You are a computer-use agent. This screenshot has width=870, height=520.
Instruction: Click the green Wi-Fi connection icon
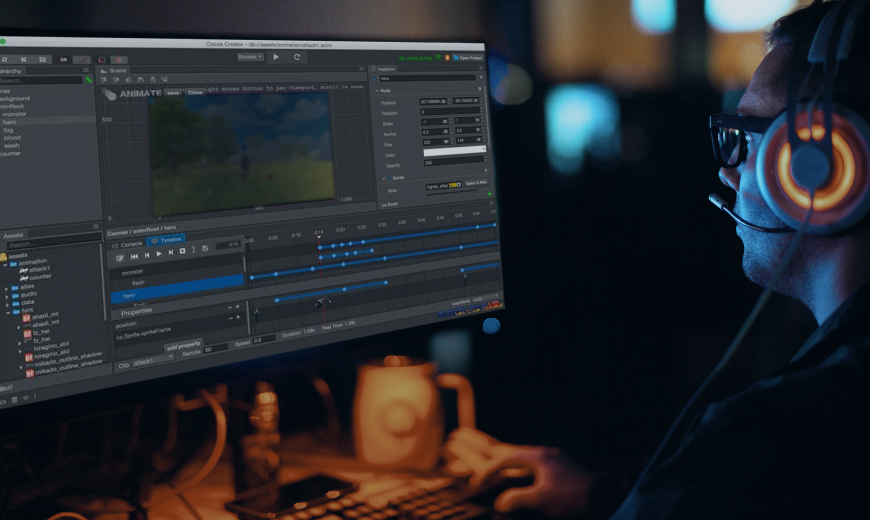click(438, 58)
